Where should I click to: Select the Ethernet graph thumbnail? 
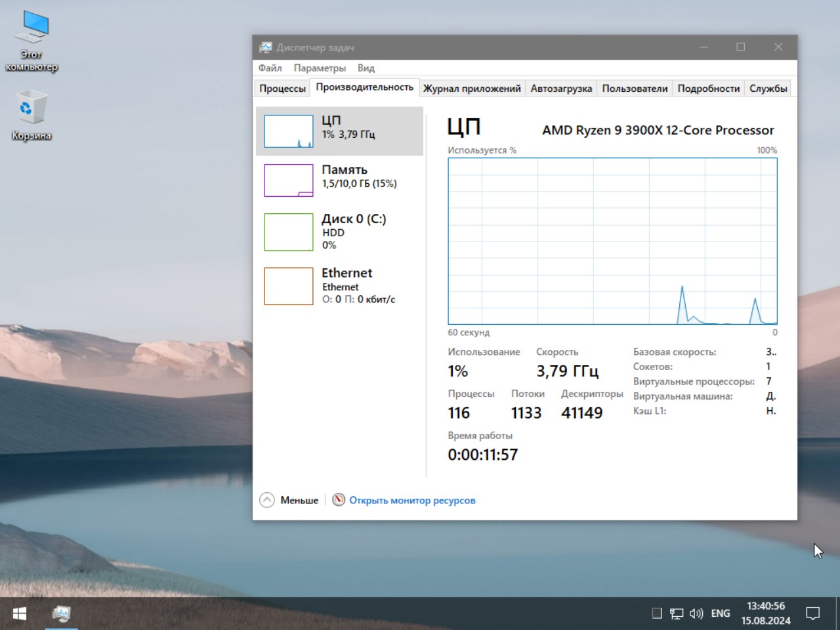tap(288, 286)
